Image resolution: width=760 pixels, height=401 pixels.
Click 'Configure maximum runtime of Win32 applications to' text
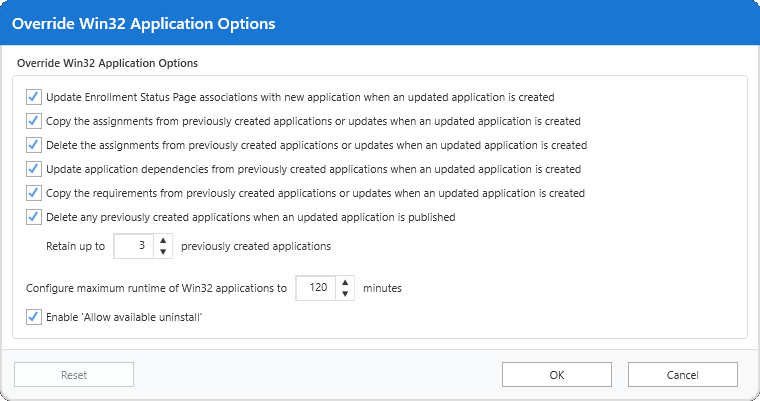click(157, 288)
